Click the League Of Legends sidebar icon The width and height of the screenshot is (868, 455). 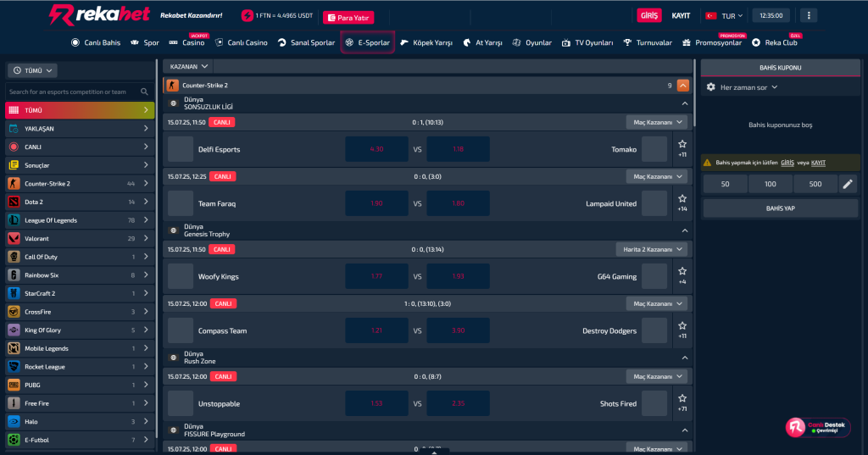pos(14,220)
